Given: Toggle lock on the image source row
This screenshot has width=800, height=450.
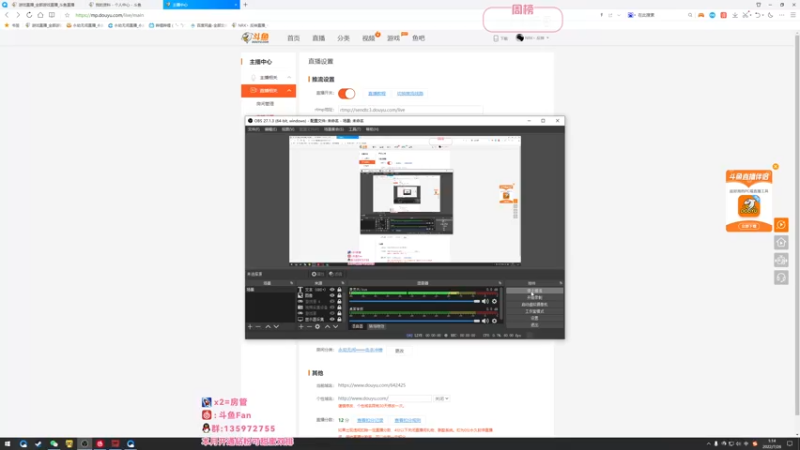Looking at the screenshot, I should pos(339,295).
